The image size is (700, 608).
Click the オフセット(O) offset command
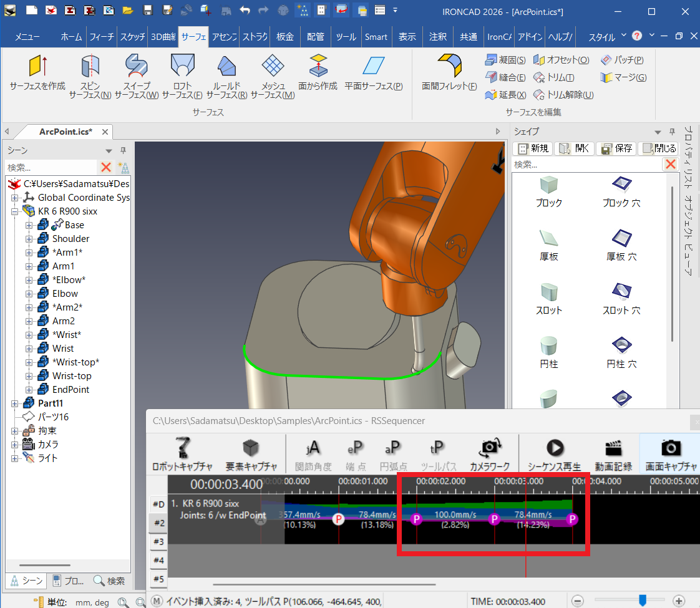[561, 60]
